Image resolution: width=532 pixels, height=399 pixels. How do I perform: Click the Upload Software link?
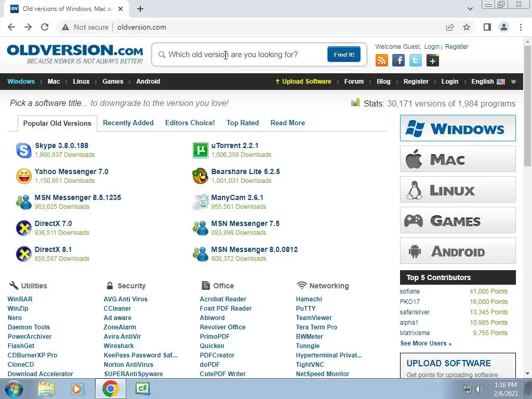(x=303, y=82)
